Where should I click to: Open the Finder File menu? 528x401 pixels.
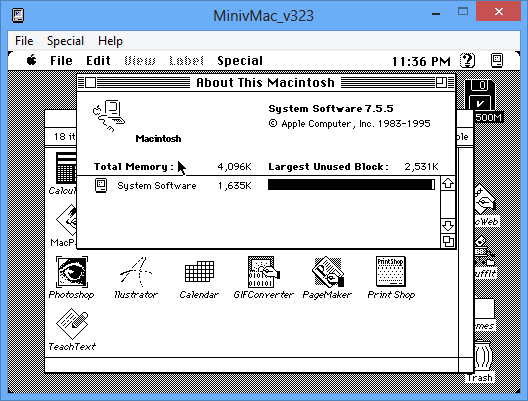61,61
